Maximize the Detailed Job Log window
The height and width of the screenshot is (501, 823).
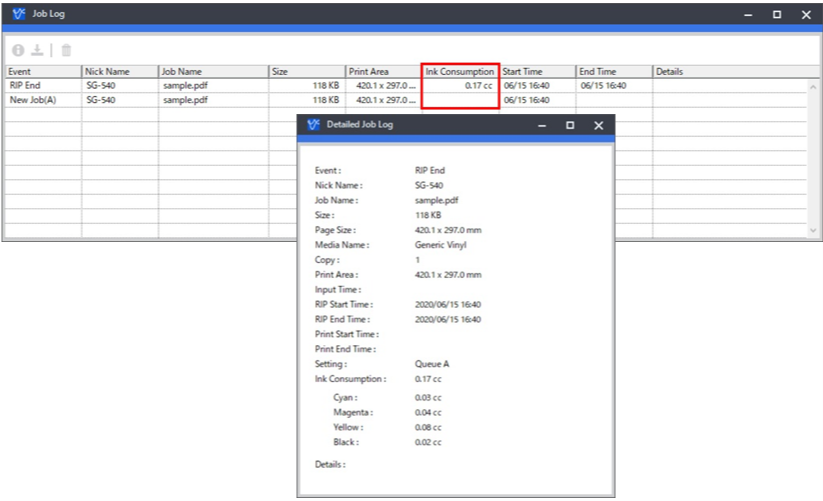click(570, 126)
